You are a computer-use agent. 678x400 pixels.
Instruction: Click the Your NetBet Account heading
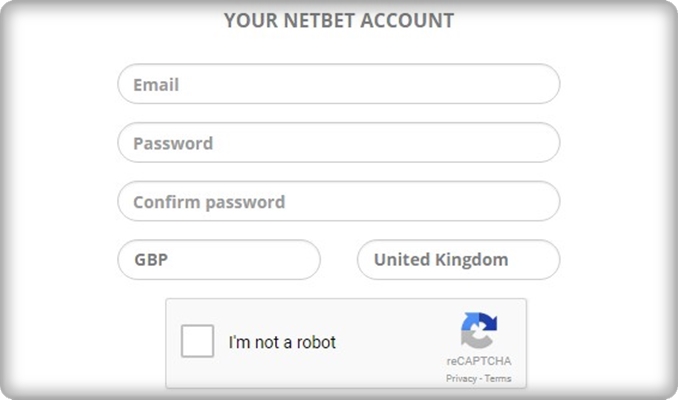tap(339, 20)
